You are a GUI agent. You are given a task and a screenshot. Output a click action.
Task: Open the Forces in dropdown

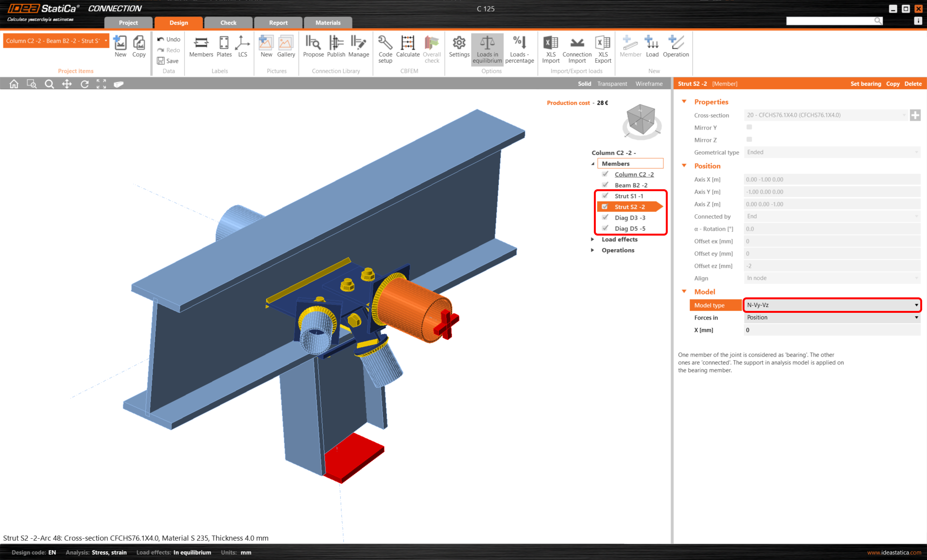(x=832, y=318)
